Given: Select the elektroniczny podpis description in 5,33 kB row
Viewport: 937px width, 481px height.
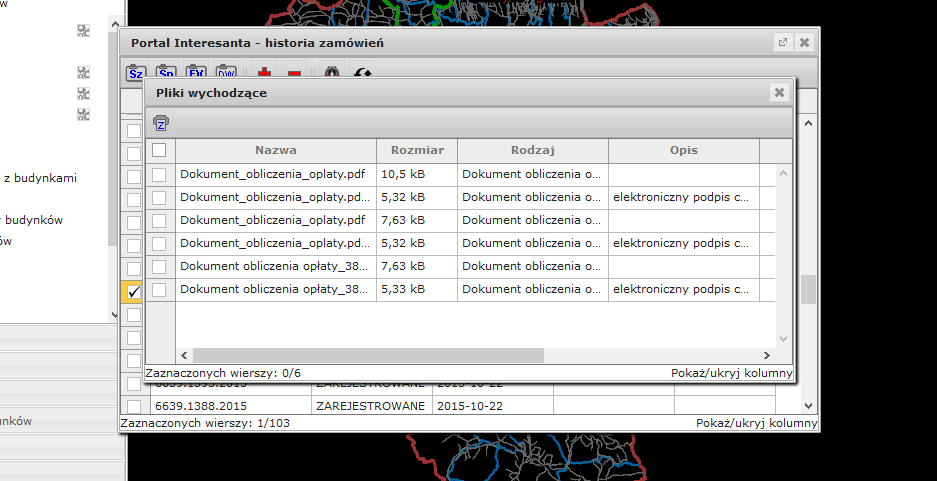Looking at the screenshot, I should point(684,290).
